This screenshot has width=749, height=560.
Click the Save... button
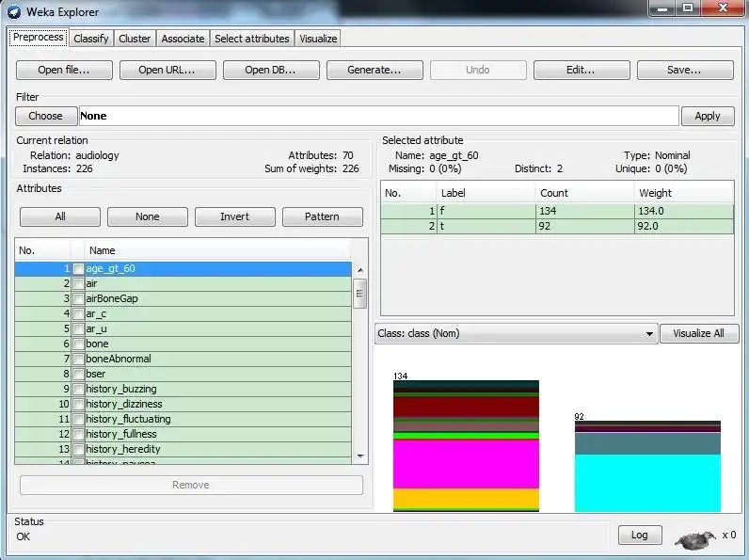pos(685,70)
